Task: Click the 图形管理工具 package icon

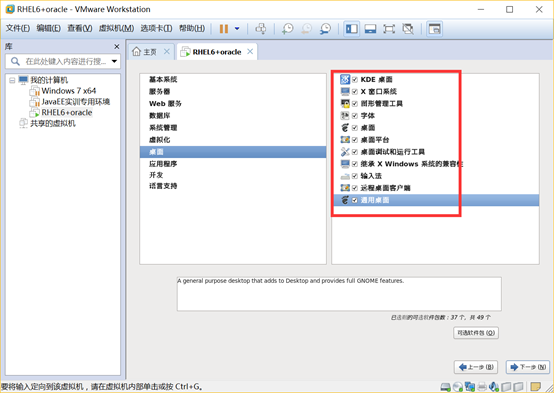Action: point(345,104)
